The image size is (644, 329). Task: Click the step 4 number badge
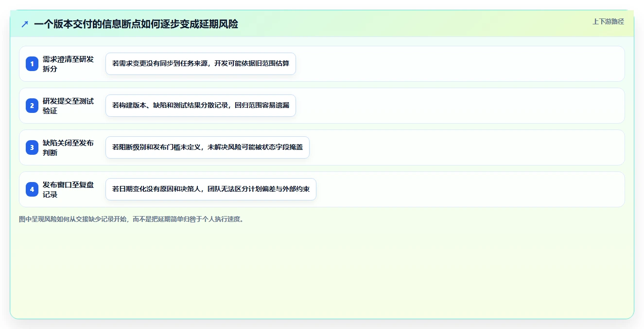tap(32, 189)
